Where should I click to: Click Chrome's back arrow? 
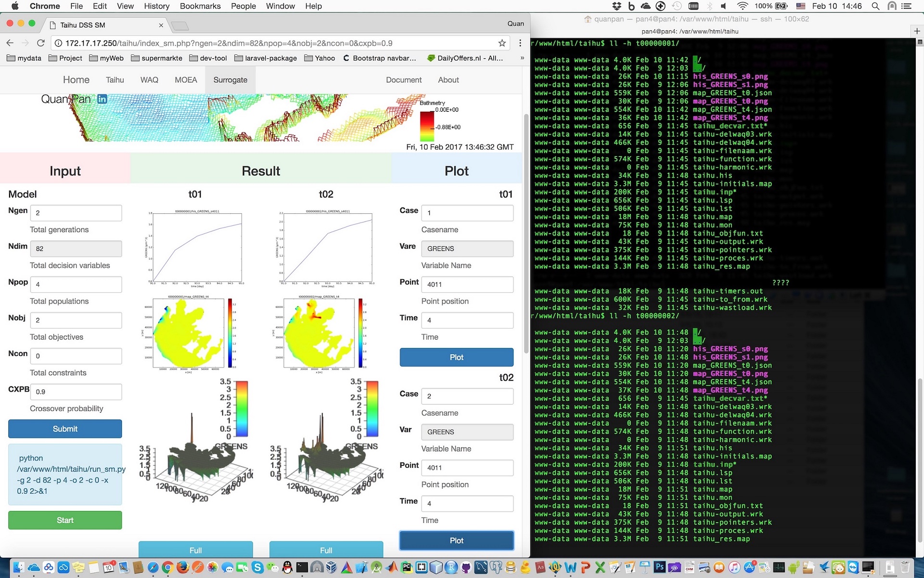(10, 43)
